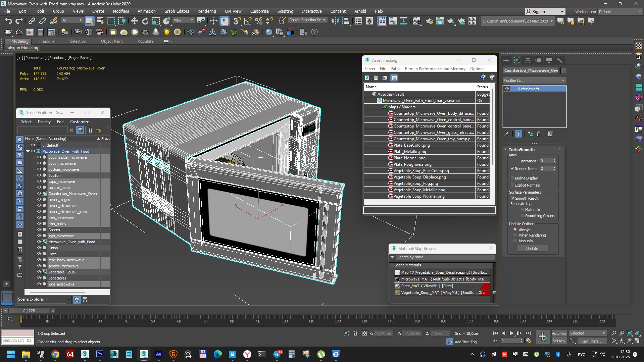
Task: Open Select by Name tool
Action: click(x=100, y=21)
